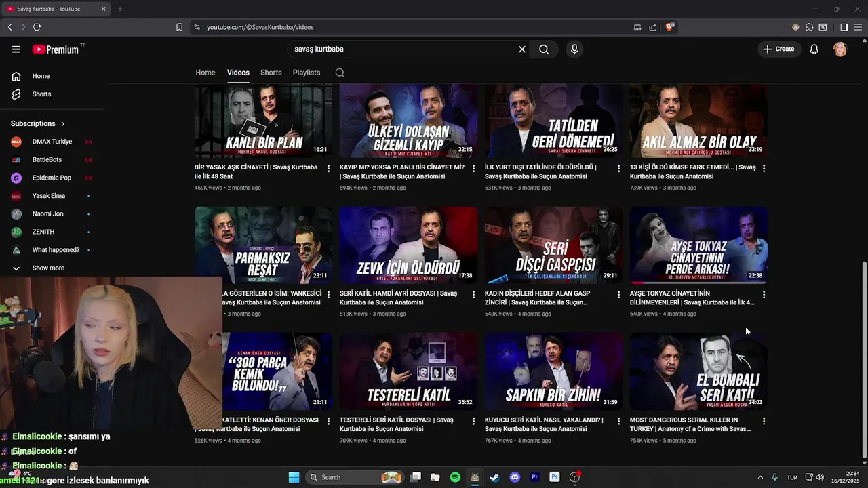Open the browser main menu icon
This screenshot has height=488, width=868.
[x=858, y=27]
